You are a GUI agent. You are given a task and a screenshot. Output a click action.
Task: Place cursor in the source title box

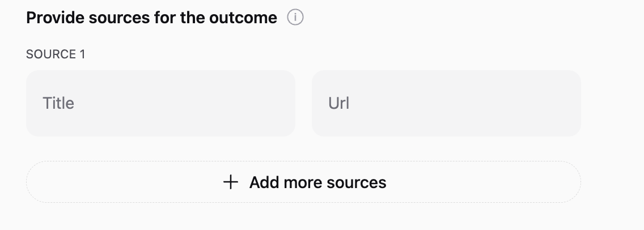click(160, 103)
